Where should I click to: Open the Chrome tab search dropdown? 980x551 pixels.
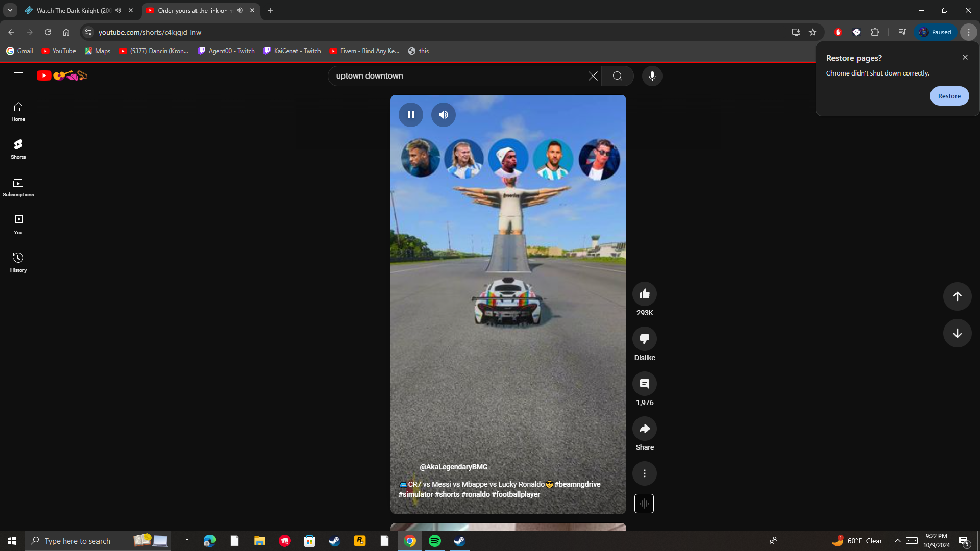pyautogui.click(x=10, y=10)
